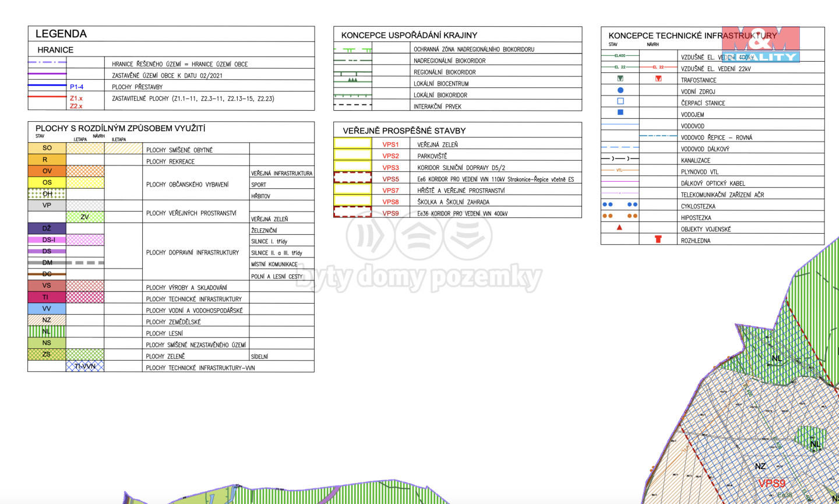Select the yellow OS sport swatch

(47, 182)
